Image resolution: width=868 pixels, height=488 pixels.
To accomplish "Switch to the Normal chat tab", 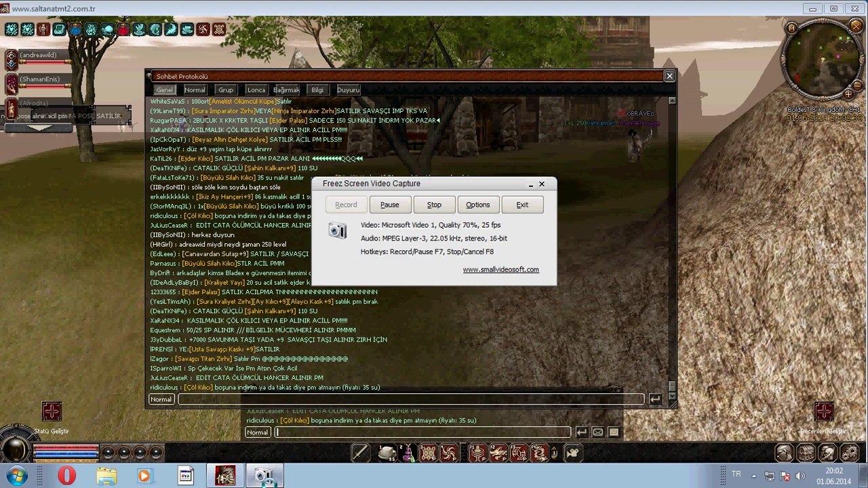I will point(195,89).
